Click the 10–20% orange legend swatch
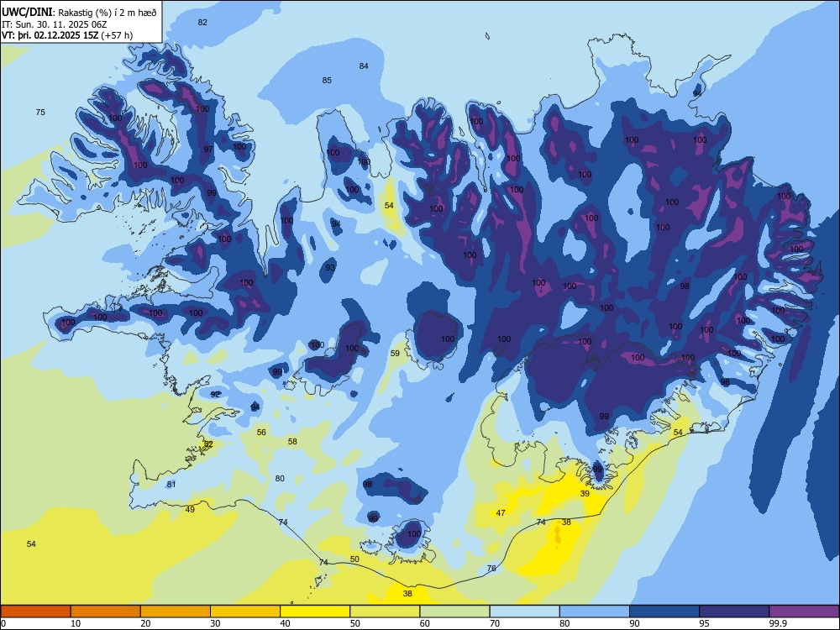Viewport: 840px width, 630px height. (106, 612)
